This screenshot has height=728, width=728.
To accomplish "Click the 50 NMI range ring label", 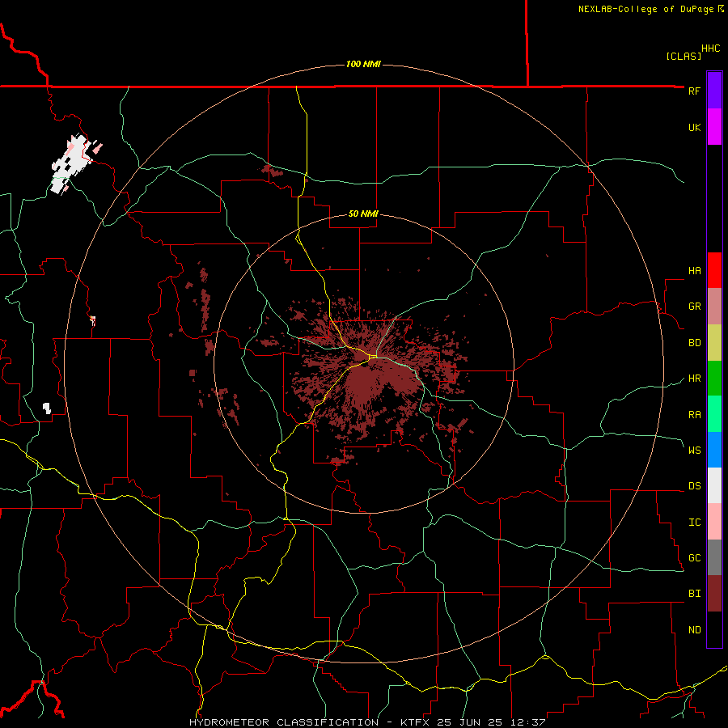I will pyautogui.click(x=363, y=214).
